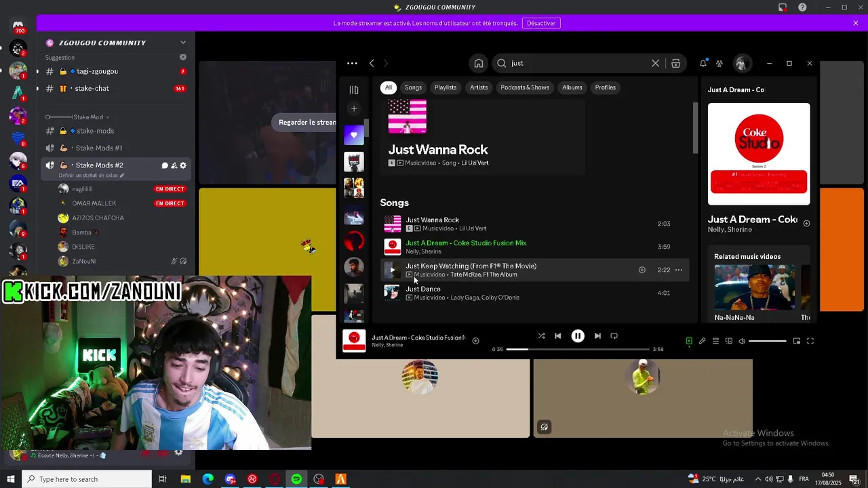Skip to next track

pos(597,335)
